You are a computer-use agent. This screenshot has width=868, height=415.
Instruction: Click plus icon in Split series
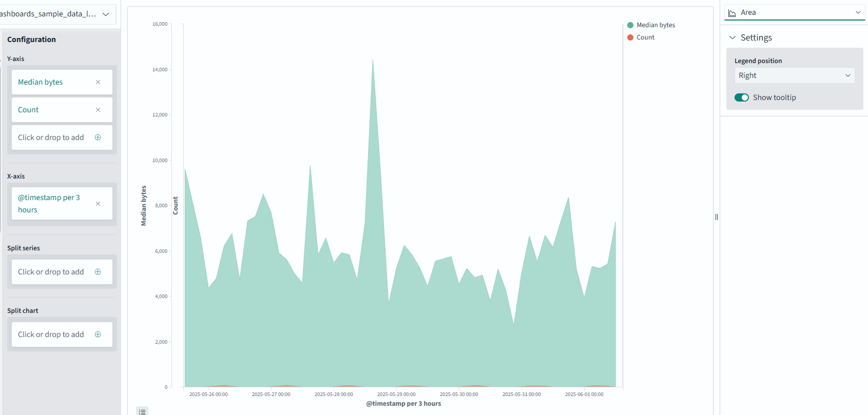[98, 272]
